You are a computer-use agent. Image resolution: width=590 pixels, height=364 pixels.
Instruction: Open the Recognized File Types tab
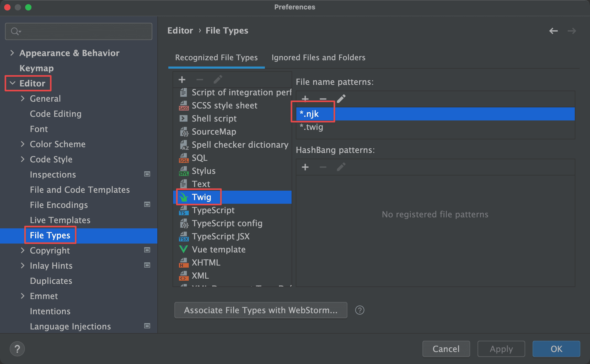coord(216,58)
